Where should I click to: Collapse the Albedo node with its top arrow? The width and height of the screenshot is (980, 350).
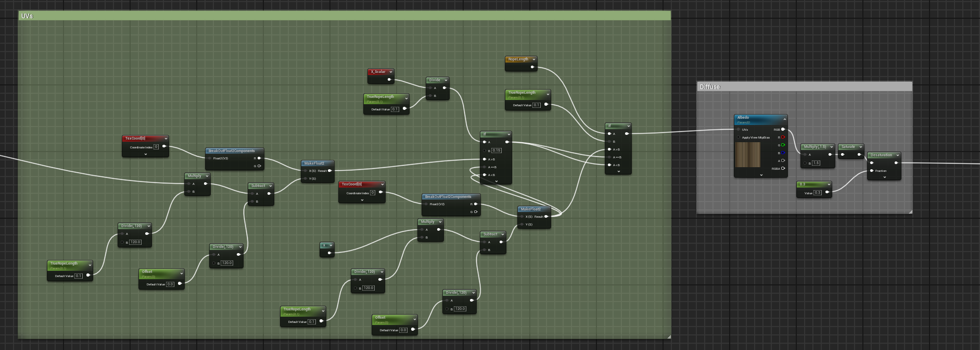(784, 119)
